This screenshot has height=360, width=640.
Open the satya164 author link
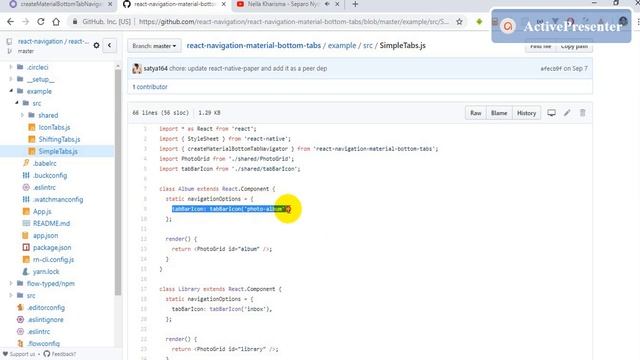(156, 69)
